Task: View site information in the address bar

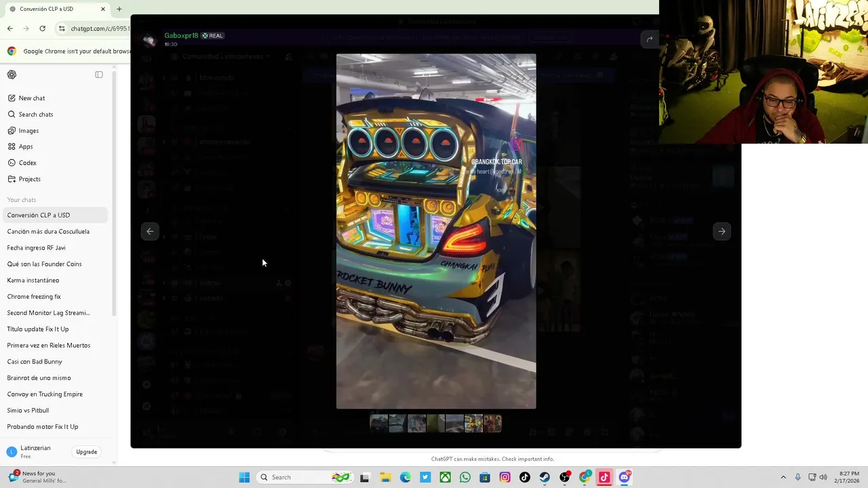Action: pos(62,28)
